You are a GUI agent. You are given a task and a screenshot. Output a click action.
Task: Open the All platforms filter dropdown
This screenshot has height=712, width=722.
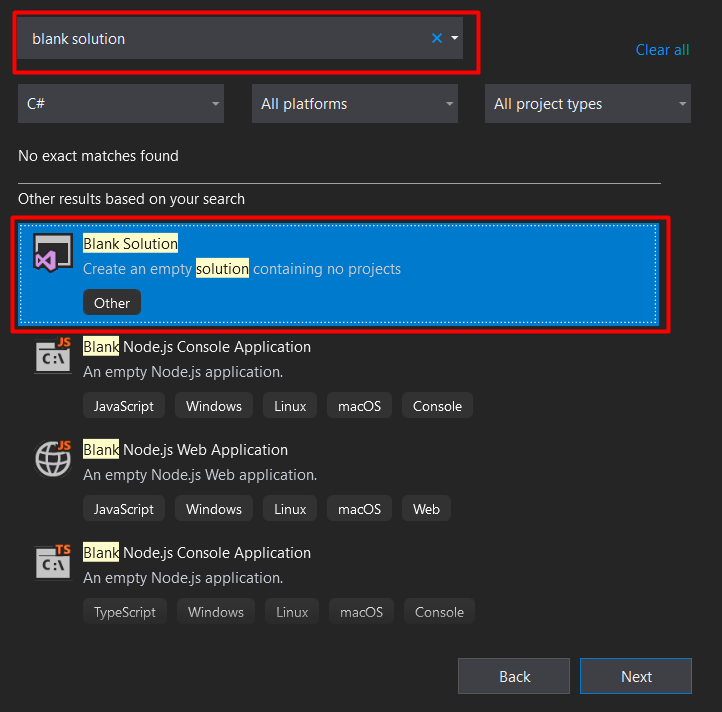355,104
